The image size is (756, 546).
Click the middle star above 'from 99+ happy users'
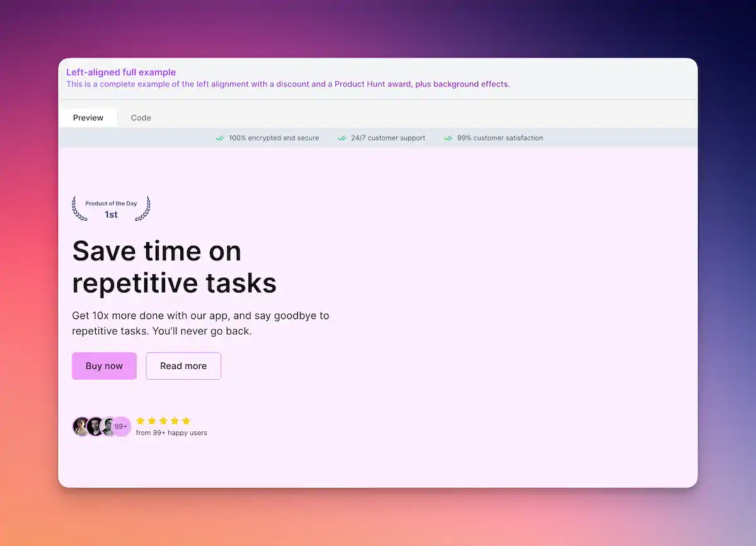click(x=163, y=420)
